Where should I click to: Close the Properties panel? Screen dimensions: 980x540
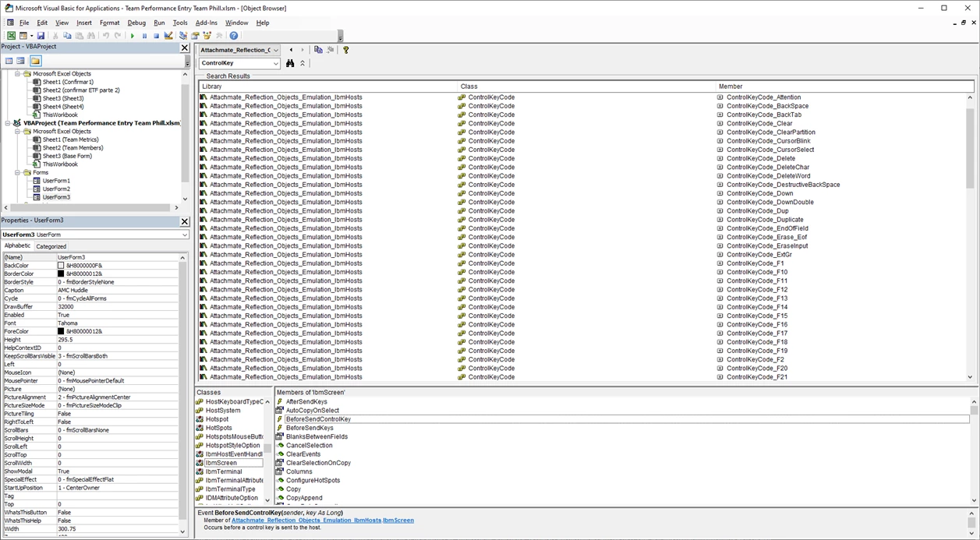[x=185, y=221]
